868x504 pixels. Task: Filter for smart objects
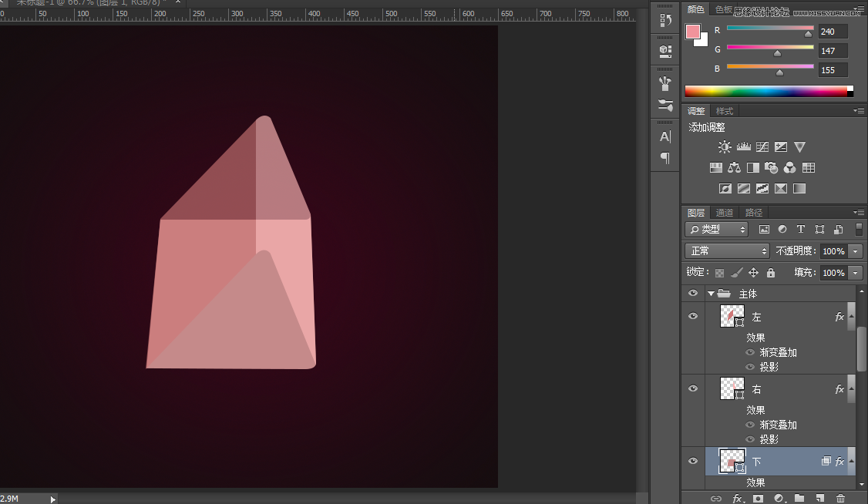pyautogui.click(x=838, y=229)
